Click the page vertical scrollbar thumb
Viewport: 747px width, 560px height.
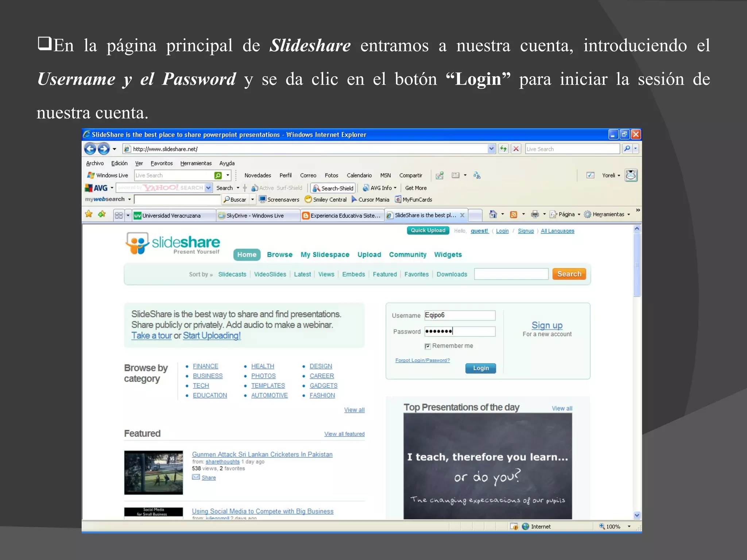point(637,265)
